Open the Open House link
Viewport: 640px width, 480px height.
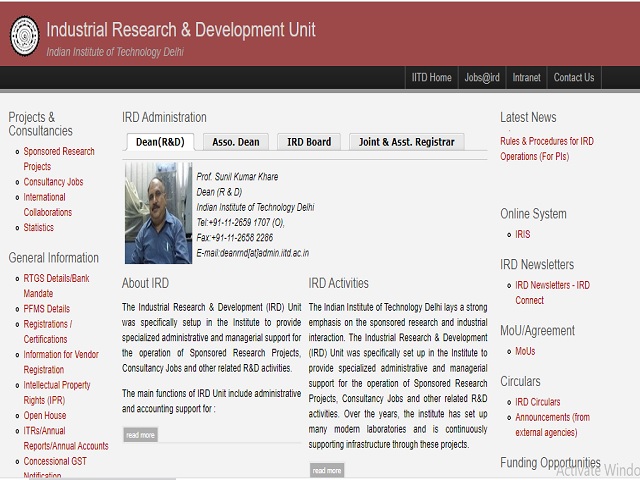point(45,416)
